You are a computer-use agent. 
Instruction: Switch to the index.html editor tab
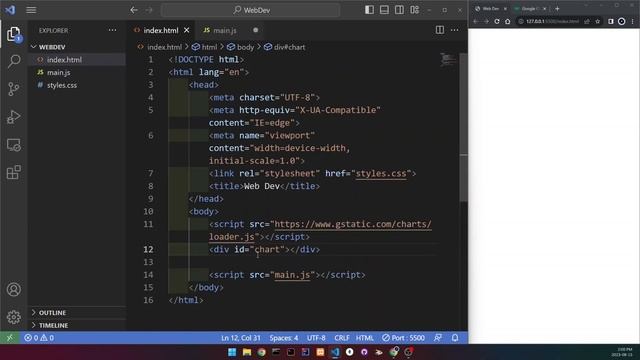pyautogui.click(x=161, y=30)
